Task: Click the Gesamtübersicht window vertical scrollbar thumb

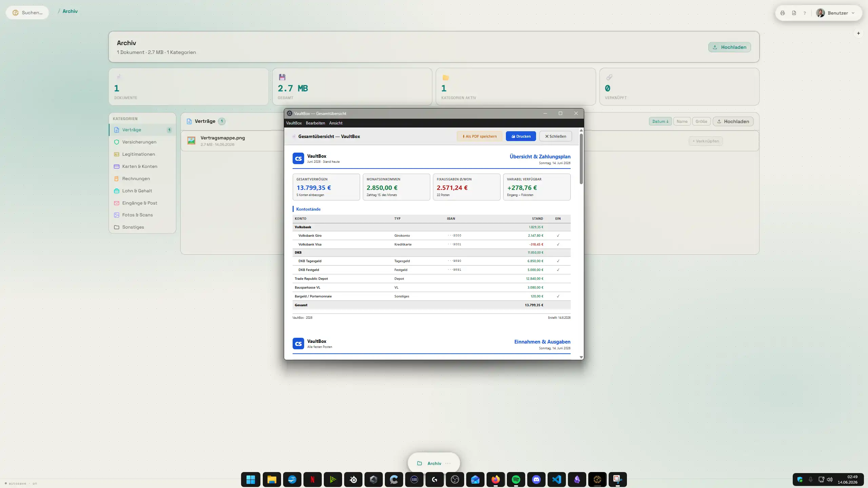Action: pyautogui.click(x=581, y=159)
